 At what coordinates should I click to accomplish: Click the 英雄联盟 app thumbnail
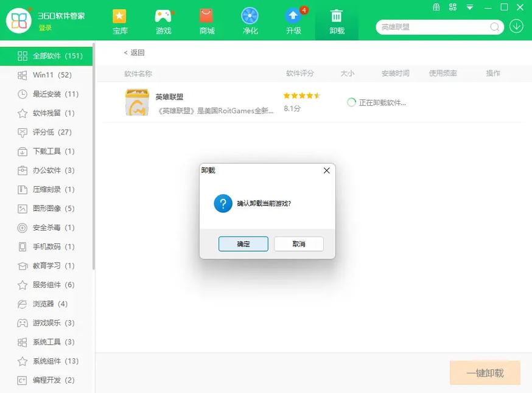point(138,102)
